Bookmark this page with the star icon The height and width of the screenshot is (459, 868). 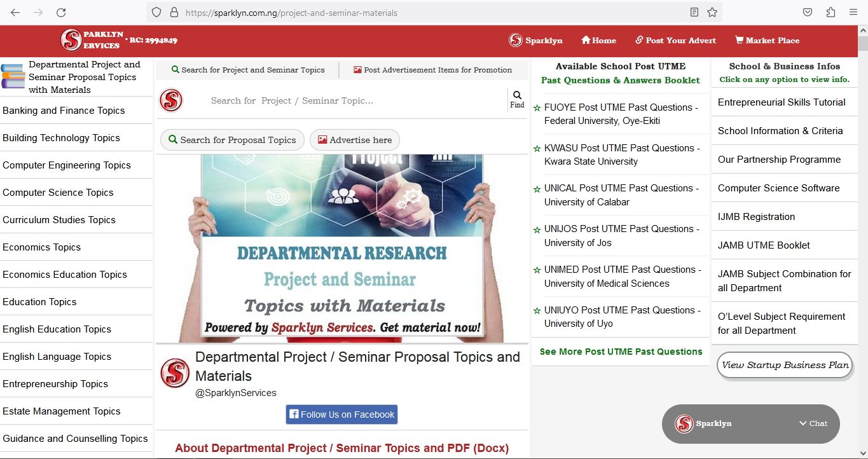[x=712, y=13]
